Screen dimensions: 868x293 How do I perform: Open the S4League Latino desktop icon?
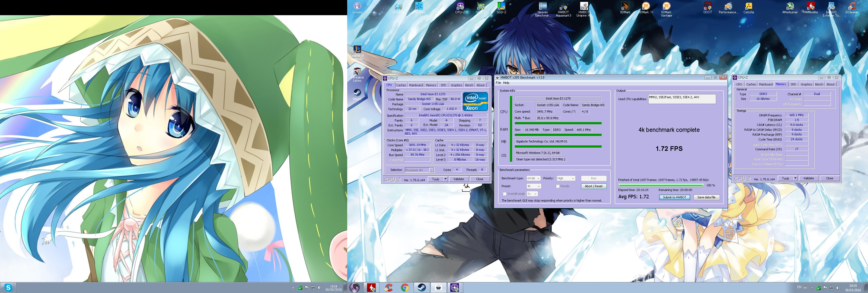coord(357,75)
